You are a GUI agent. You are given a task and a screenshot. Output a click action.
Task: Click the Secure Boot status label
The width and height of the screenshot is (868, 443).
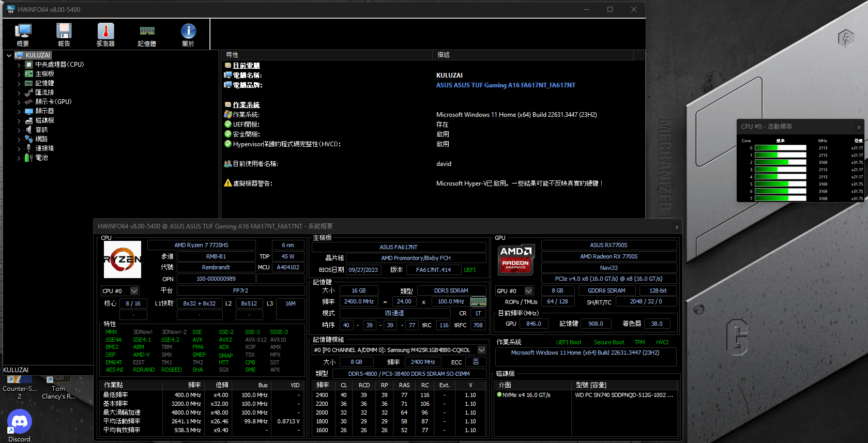click(609, 342)
